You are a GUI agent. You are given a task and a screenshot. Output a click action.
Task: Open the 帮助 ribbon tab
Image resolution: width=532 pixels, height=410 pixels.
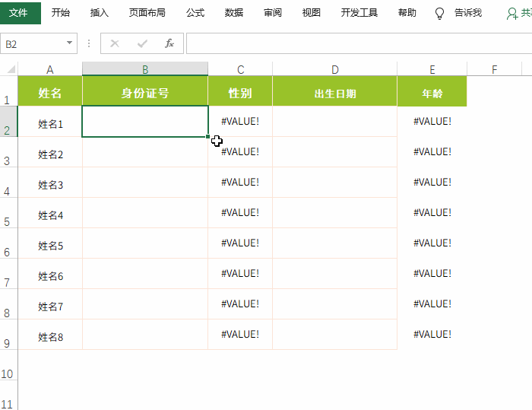(407, 13)
